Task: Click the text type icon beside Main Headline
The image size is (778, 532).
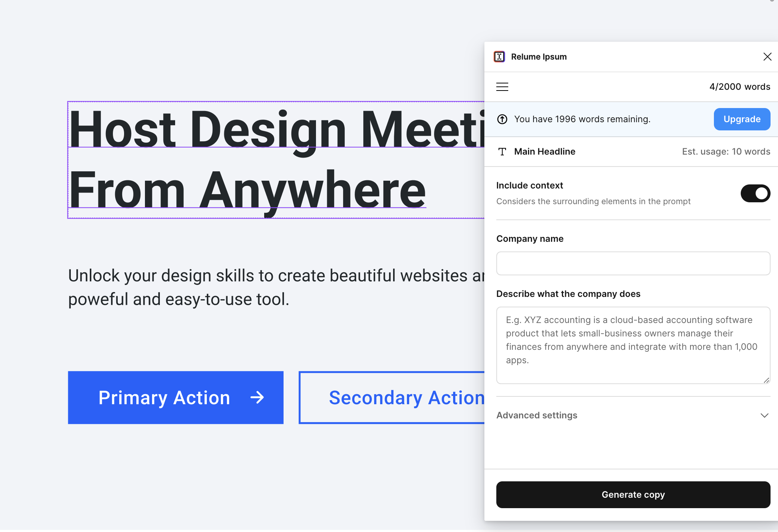Action: pos(502,152)
